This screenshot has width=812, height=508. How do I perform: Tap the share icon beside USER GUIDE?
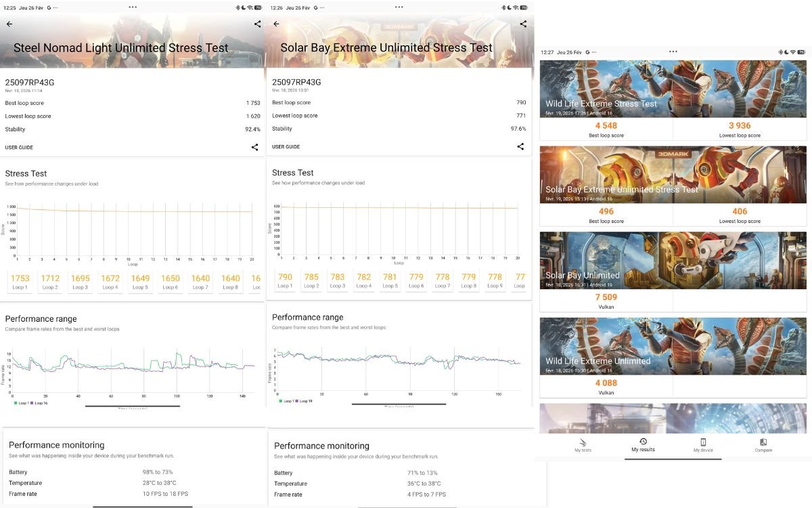pos(254,147)
